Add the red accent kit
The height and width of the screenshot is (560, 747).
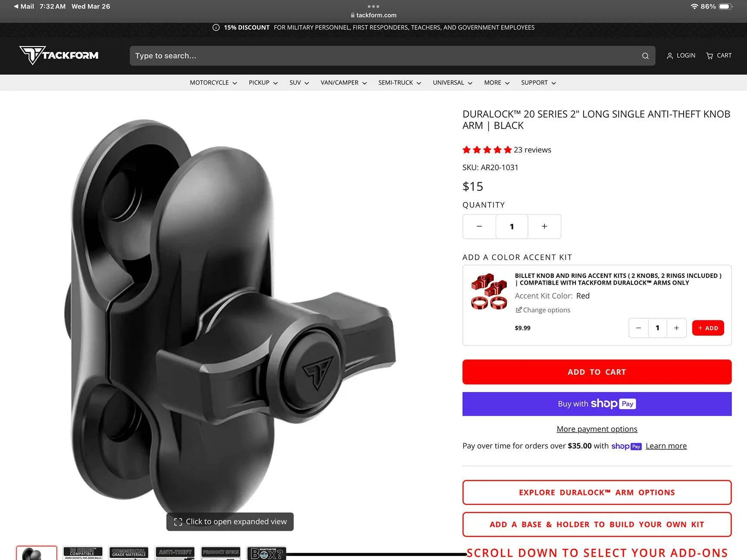(708, 328)
